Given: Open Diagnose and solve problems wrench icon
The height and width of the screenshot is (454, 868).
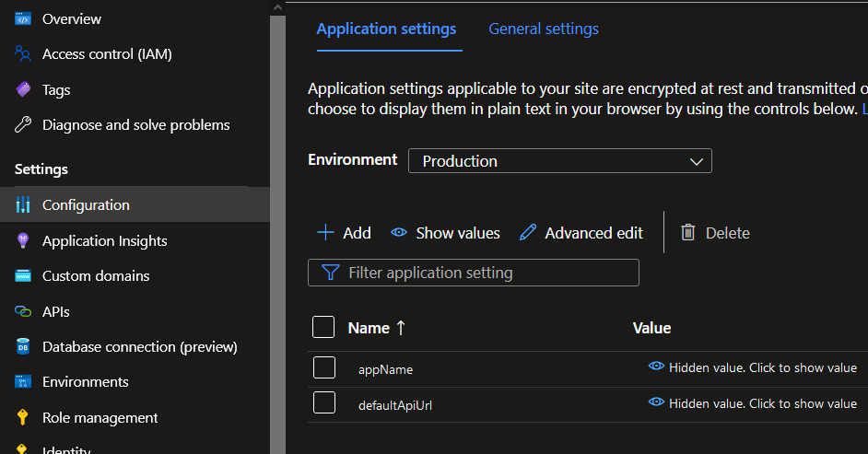Looking at the screenshot, I should 23,125.
